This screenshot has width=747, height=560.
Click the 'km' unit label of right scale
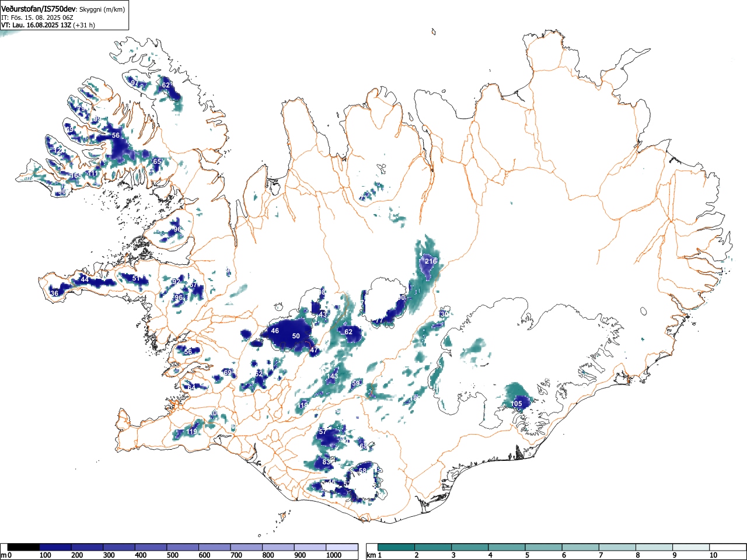(x=370, y=555)
